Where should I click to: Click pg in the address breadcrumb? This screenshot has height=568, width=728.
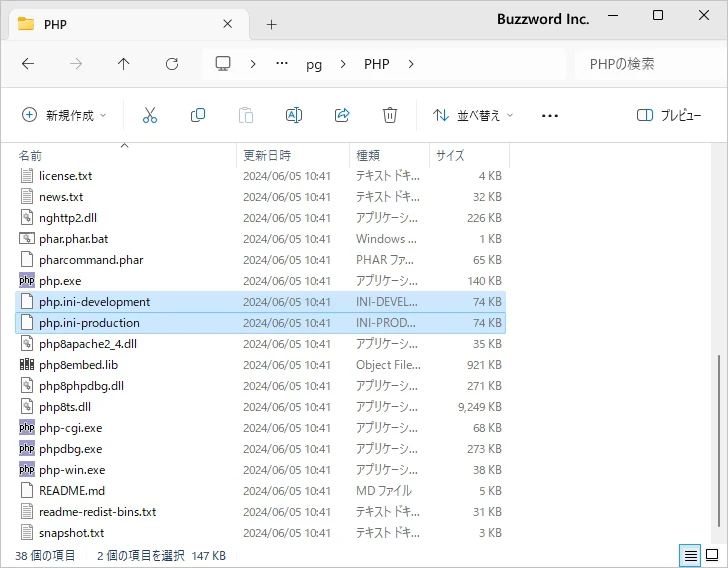tap(314, 64)
